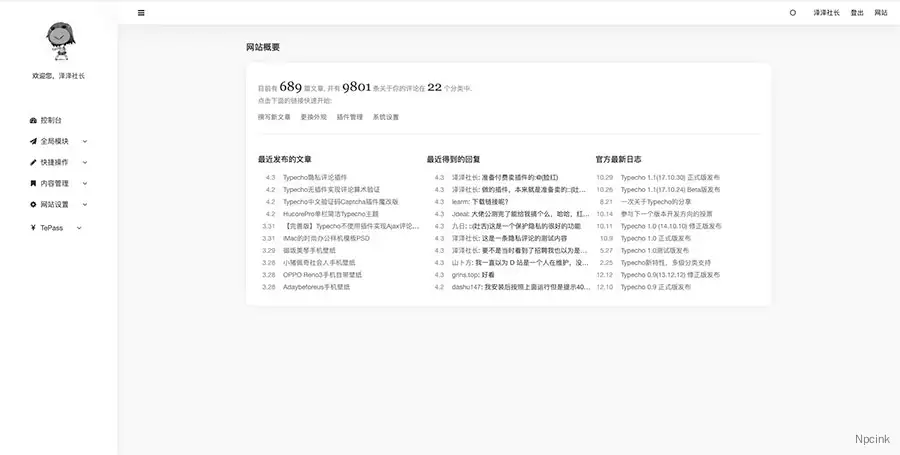The image size is (900, 455).
Task: Click the 689 article count number
Action: click(290, 87)
